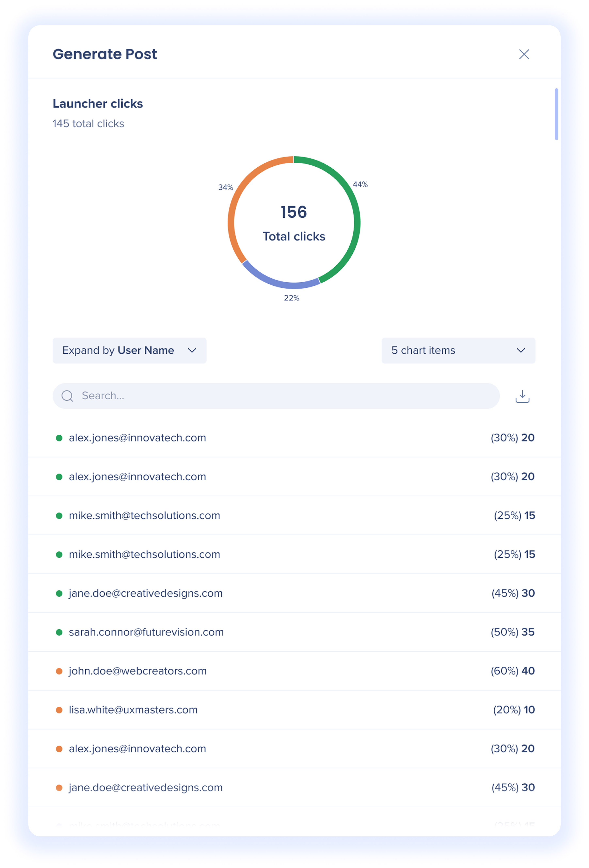
Task: Select the first alex.jones@innovatech.com row
Action: pyautogui.click(x=137, y=438)
